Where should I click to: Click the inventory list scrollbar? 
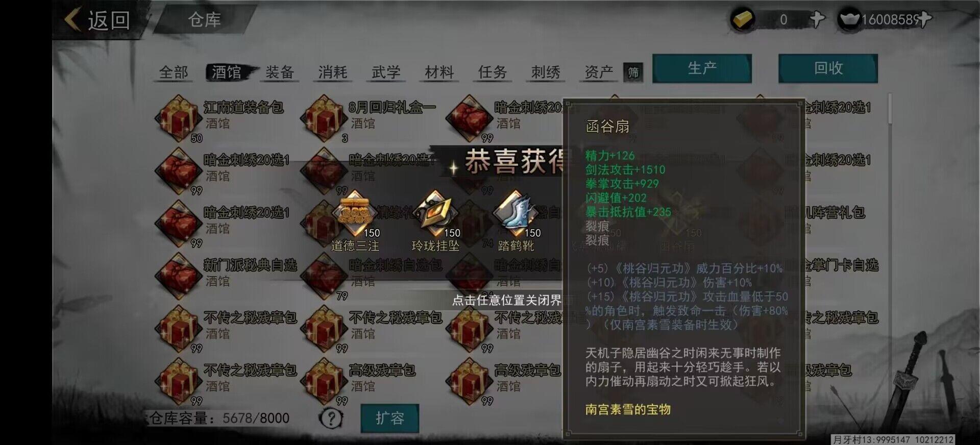[891, 108]
